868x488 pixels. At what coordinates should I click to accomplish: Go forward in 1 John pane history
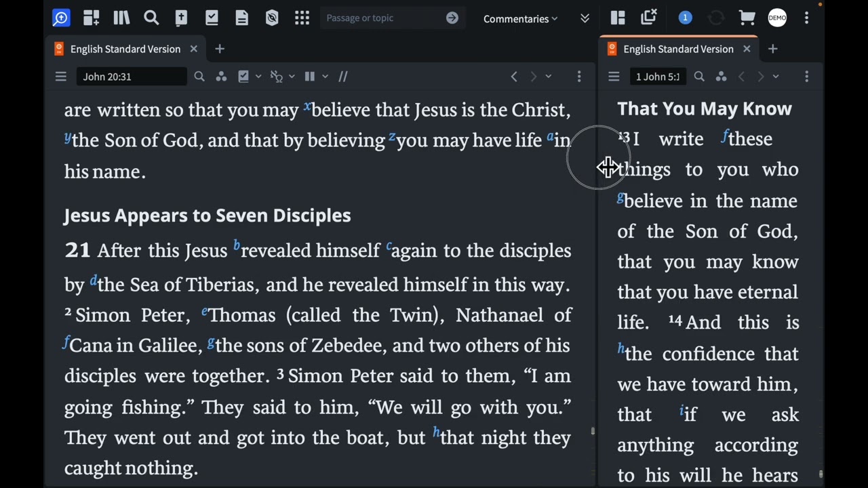coord(760,77)
